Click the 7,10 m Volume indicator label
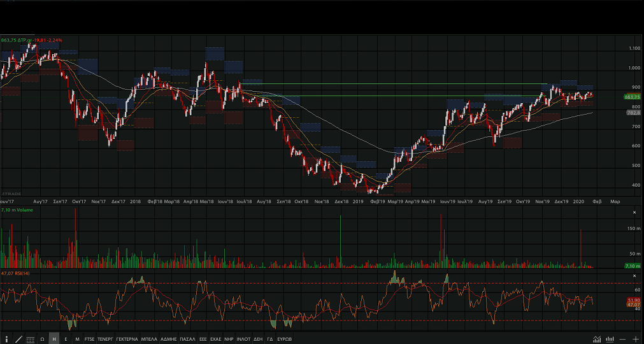Screen dimensions: 644x344 (x=17, y=209)
